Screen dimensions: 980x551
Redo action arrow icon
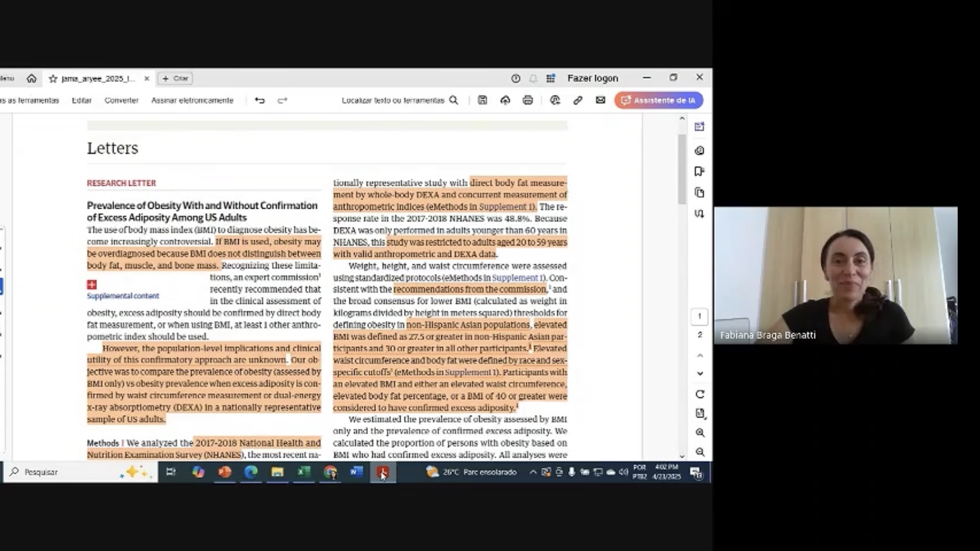[x=282, y=100]
